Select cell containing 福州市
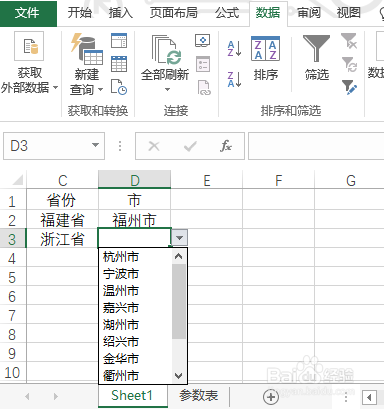This screenshot has width=384, height=409. pyautogui.click(x=134, y=220)
